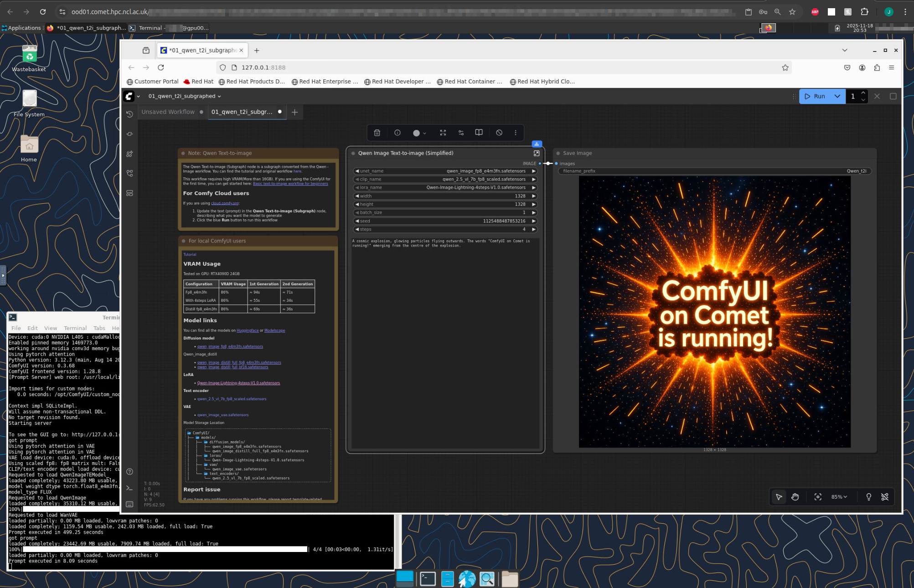The width and height of the screenshot is (914, 588).
Task: Click the fit view icon
Action: coord(818,497)
